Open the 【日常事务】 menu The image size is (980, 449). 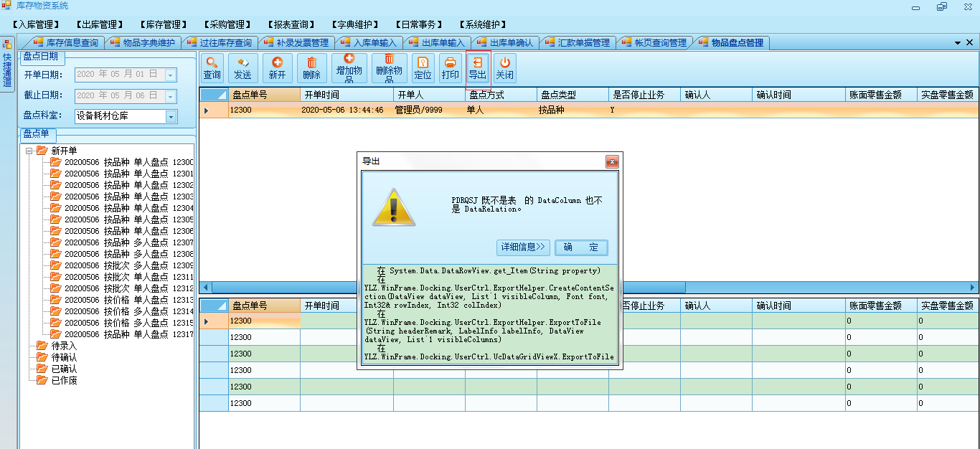[x=419, y=25]
